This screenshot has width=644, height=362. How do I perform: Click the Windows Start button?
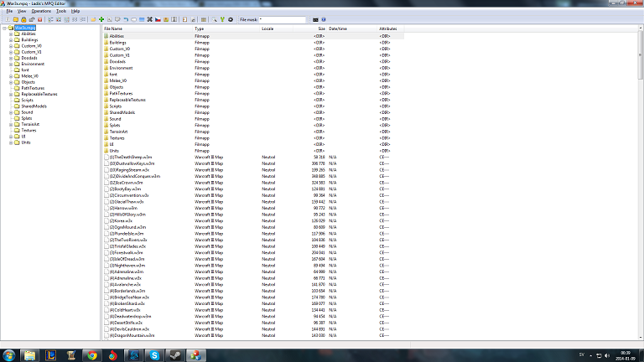point(8,355)
